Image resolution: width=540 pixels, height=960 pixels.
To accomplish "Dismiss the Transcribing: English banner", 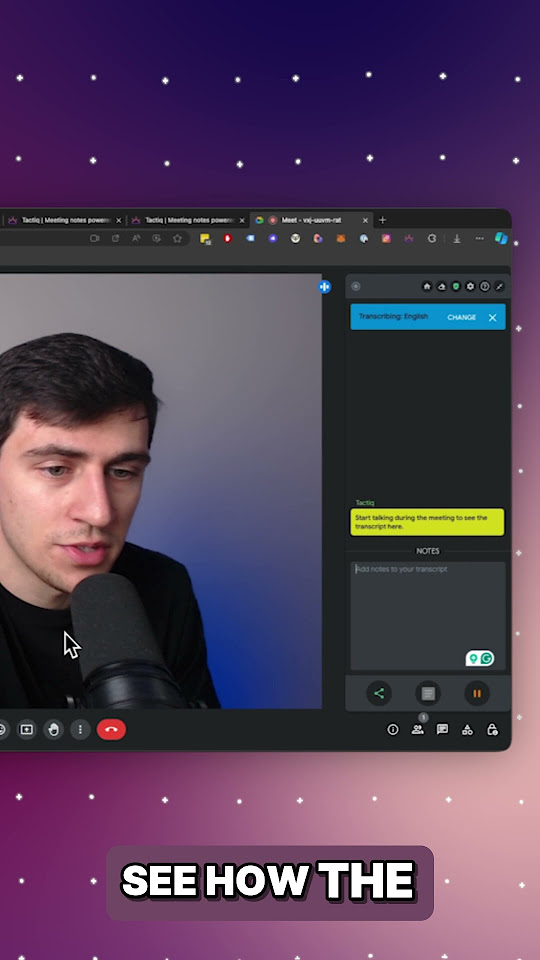I will [492, 317].
